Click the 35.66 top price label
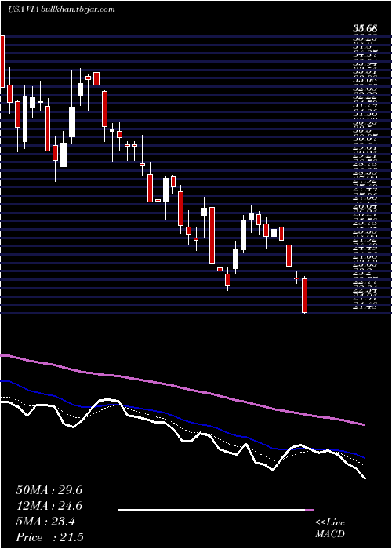Screen dimensions: 392x549 (x=365, y=30)
